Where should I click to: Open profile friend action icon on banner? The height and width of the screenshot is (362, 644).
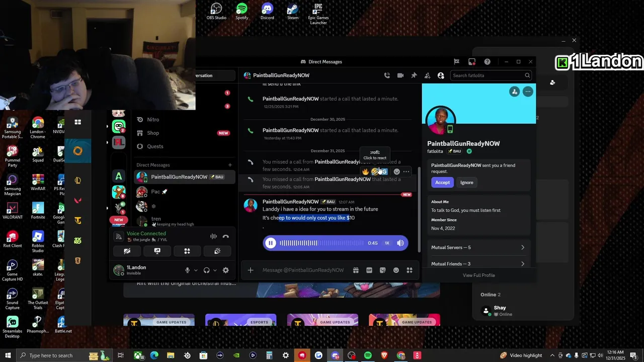(x=514, y=92)
